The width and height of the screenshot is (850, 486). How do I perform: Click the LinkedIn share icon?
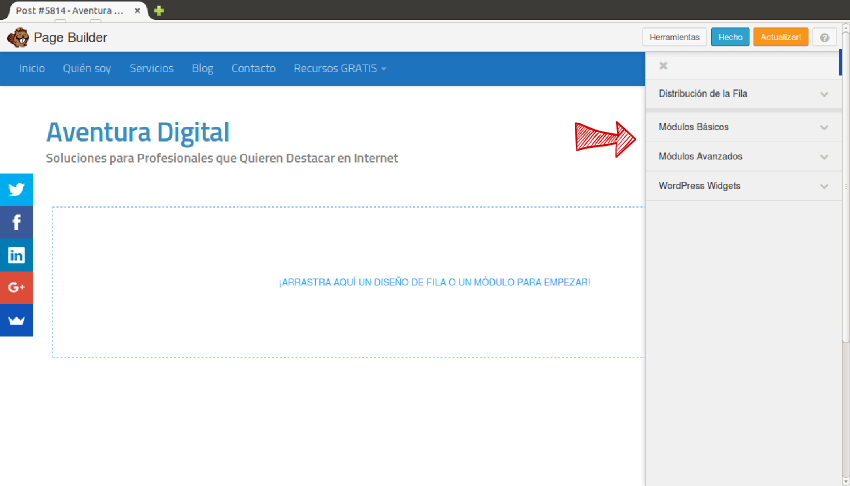click(16, 255)
